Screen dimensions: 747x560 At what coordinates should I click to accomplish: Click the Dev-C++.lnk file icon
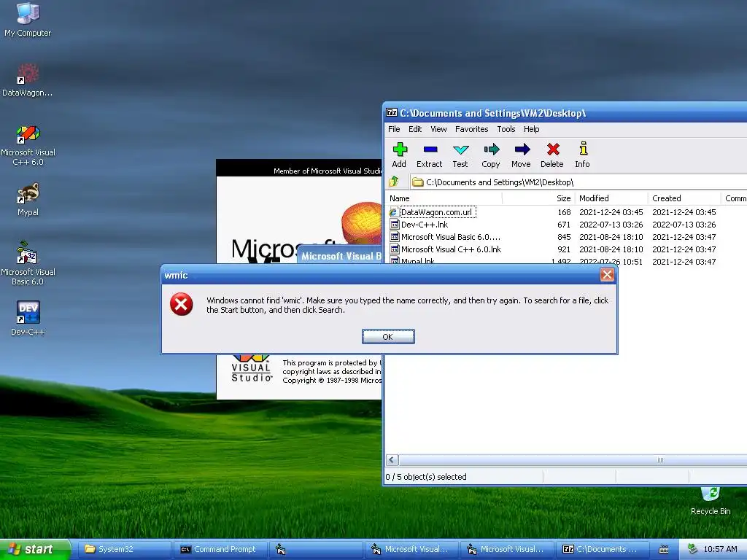click(x=395, y=225)
